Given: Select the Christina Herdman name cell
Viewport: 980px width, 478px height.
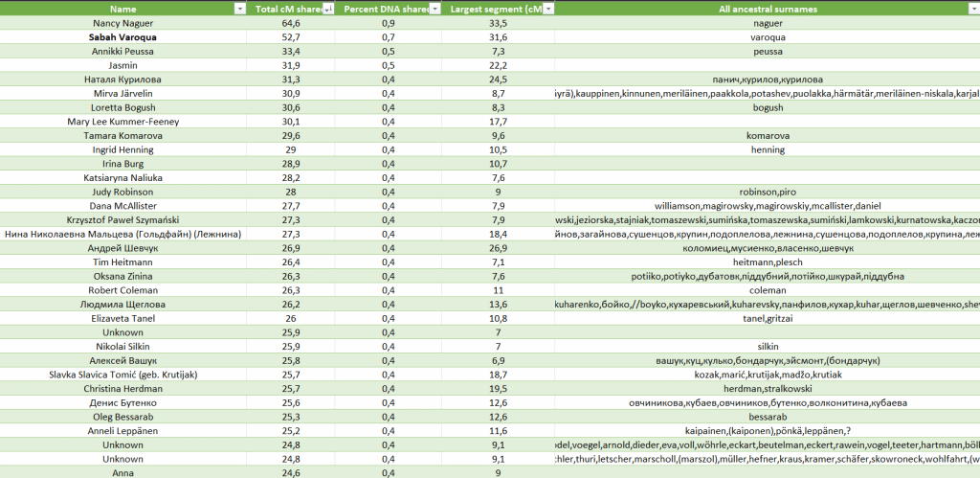Looking at the screenshot, I should point(122,388).
